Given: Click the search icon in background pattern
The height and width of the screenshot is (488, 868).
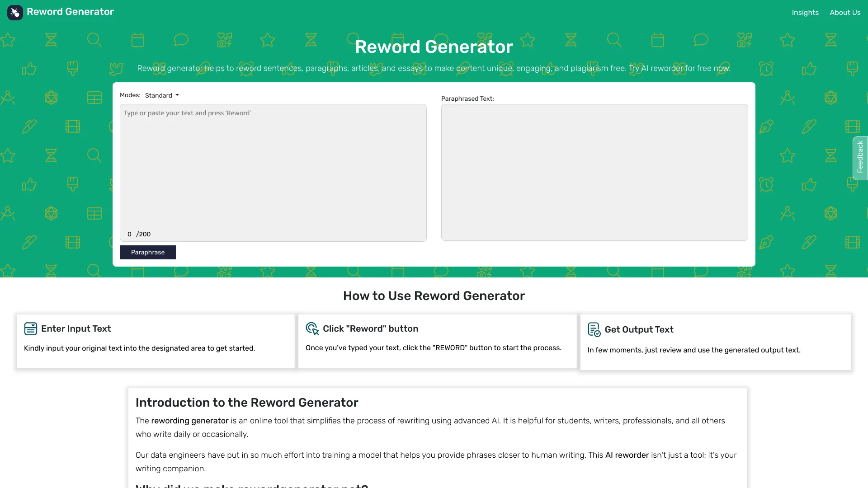Looking at the screenshot, I should pyautogui.click(x=94, y=39).
